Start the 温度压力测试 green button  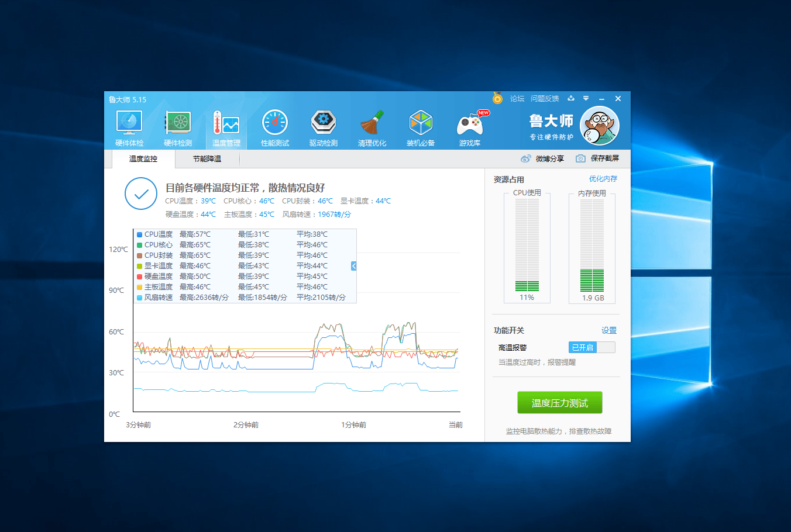coord(560,403)
